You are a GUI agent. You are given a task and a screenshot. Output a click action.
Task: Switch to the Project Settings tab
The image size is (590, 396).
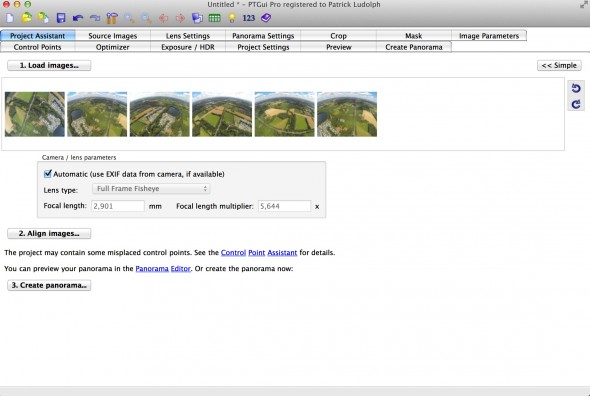pos(263,47)
